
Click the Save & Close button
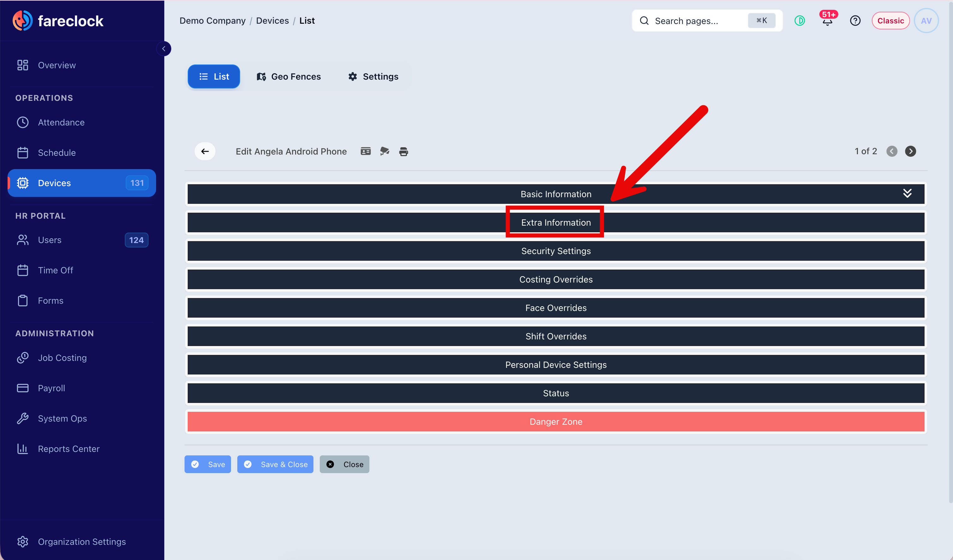[x=275, y=464]
